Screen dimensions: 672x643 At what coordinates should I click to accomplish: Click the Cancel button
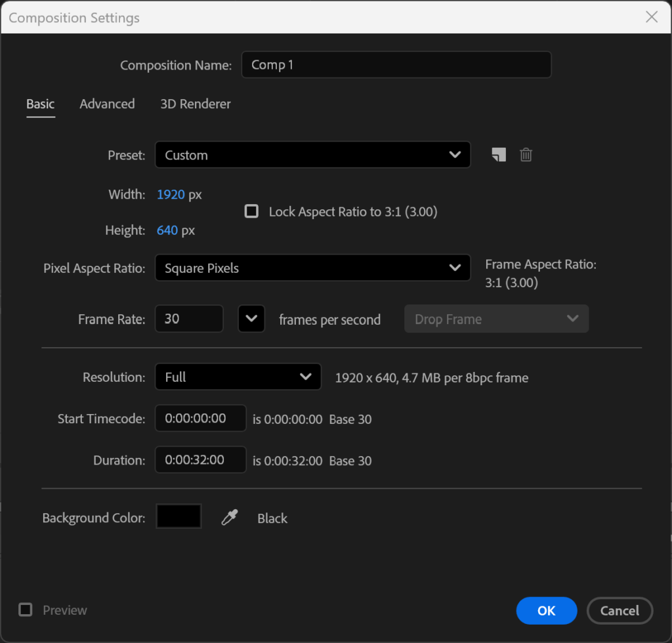(x=619, y=610)
